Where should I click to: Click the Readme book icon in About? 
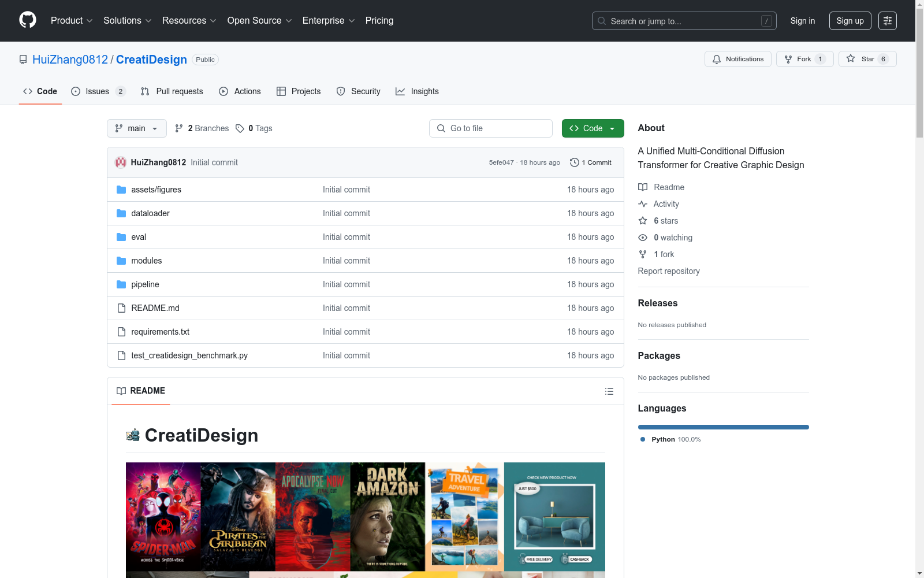click(643, 187)
